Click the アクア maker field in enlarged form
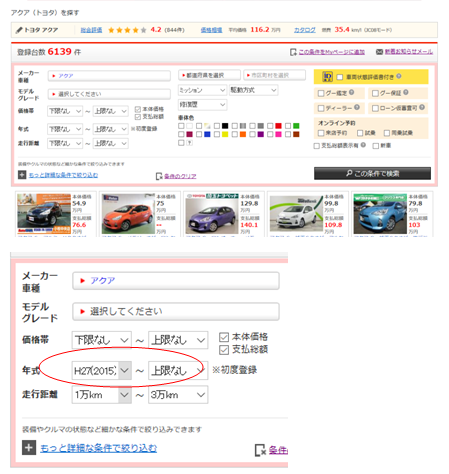The image size is (449, 474). pos(176,281)
